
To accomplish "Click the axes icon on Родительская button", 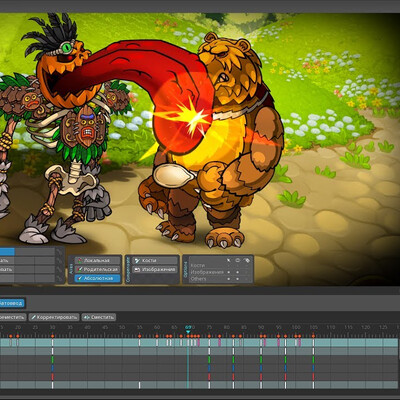I will (x=79, y=269).
